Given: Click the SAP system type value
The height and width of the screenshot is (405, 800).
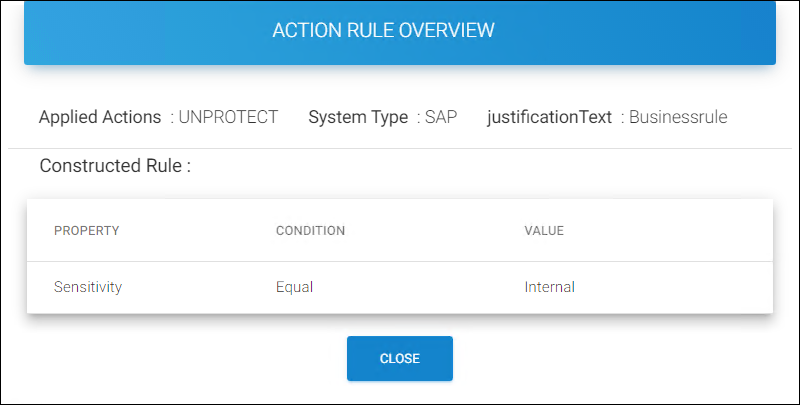Looking at the screenshot, I should (x=441, y=117).
